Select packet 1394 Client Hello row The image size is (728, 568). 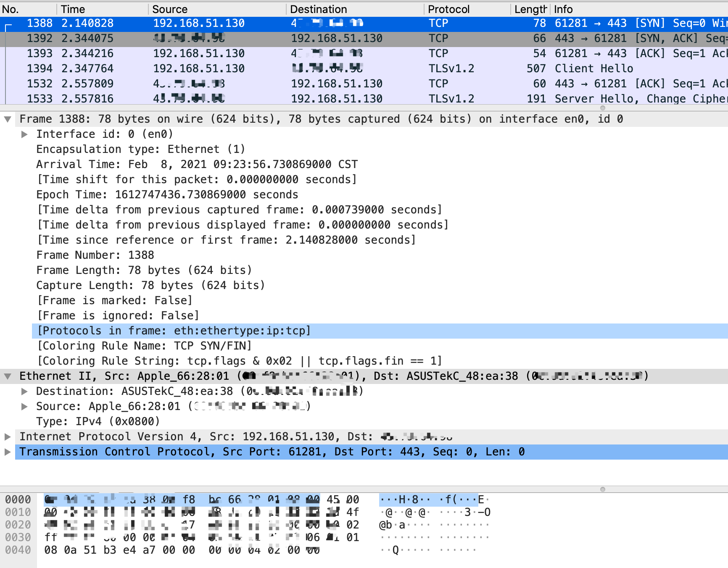(364, 69)
